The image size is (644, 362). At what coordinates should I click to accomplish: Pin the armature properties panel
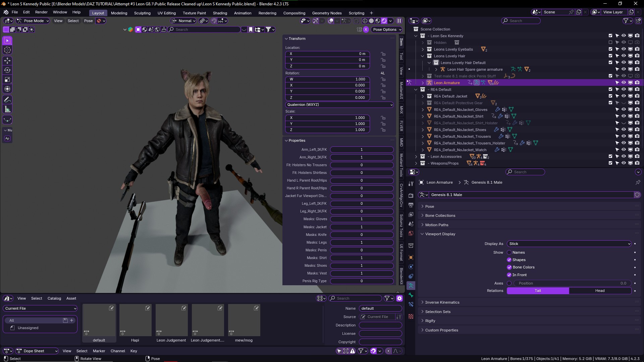(x=638, y=182)
